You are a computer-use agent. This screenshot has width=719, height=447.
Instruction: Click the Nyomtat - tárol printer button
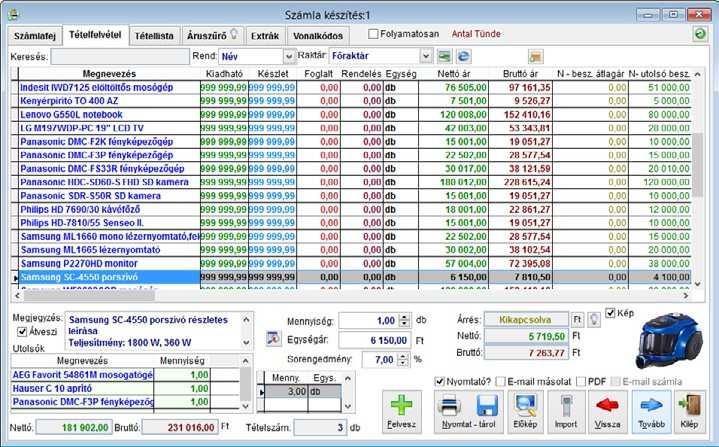click(468, 412)
